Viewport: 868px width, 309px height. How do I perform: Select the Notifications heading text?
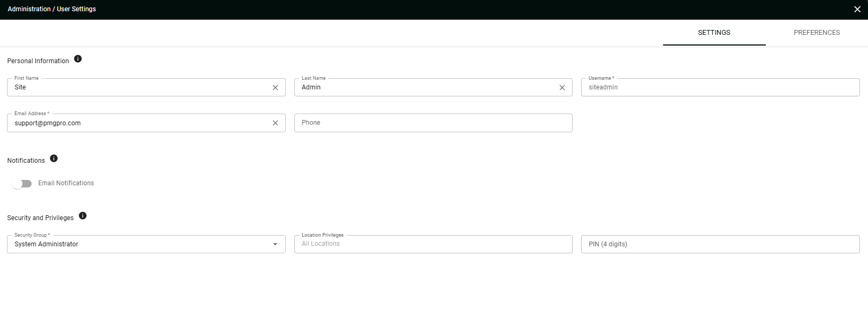[x=26, y=161]
